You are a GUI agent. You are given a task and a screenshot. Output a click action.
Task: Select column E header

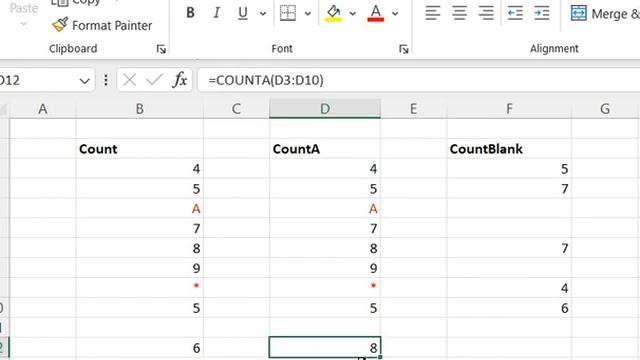413,109
